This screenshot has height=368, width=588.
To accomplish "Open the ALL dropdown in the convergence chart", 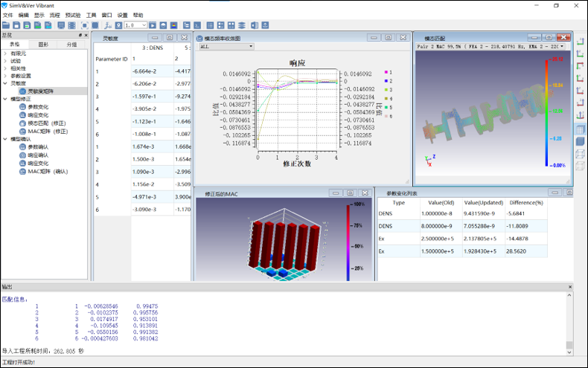I will [226, 47].
